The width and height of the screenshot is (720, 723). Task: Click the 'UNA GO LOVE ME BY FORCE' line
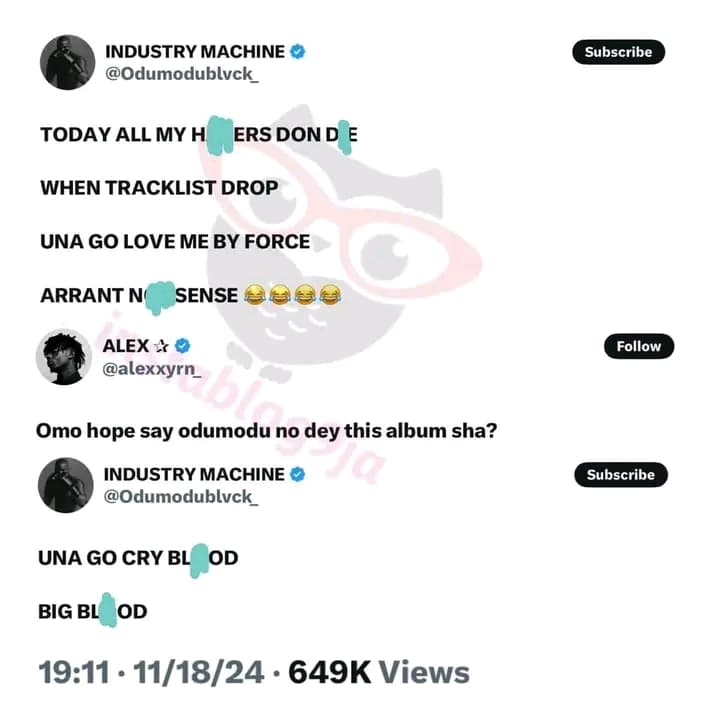tap(175, 242)
